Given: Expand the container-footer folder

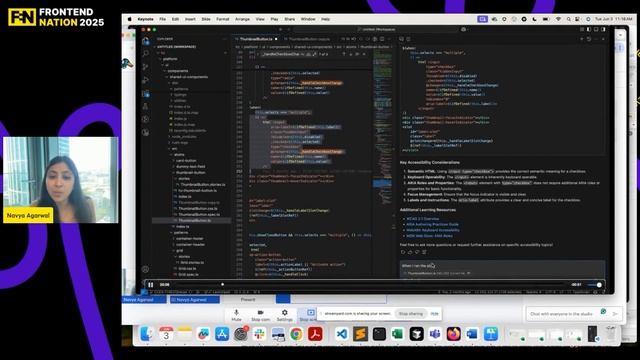Looking at the screenshot, I should click(190, 238).
